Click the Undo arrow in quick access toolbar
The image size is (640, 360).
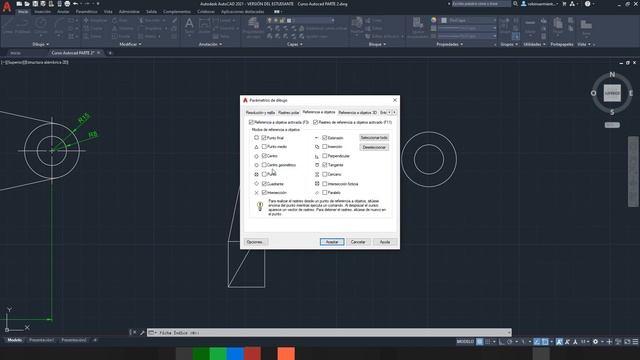[x=75, y=4]
